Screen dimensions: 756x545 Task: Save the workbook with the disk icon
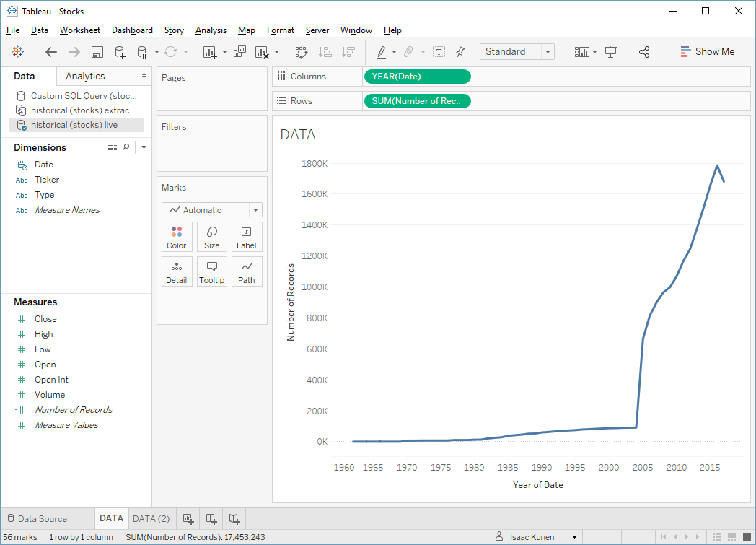(x=97, y=52)
